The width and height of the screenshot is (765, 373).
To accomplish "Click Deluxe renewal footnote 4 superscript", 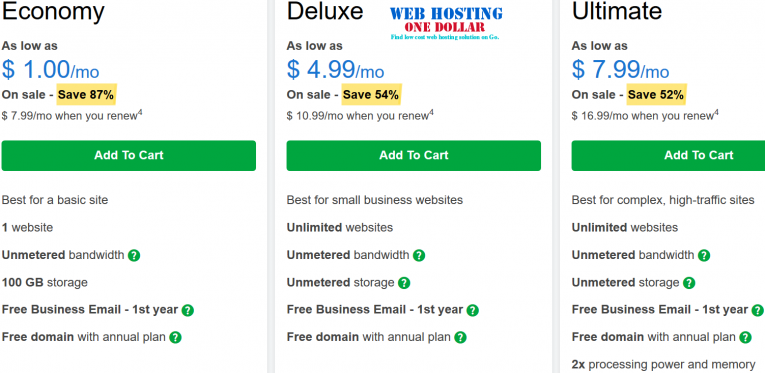I will [x=431, y=113].
